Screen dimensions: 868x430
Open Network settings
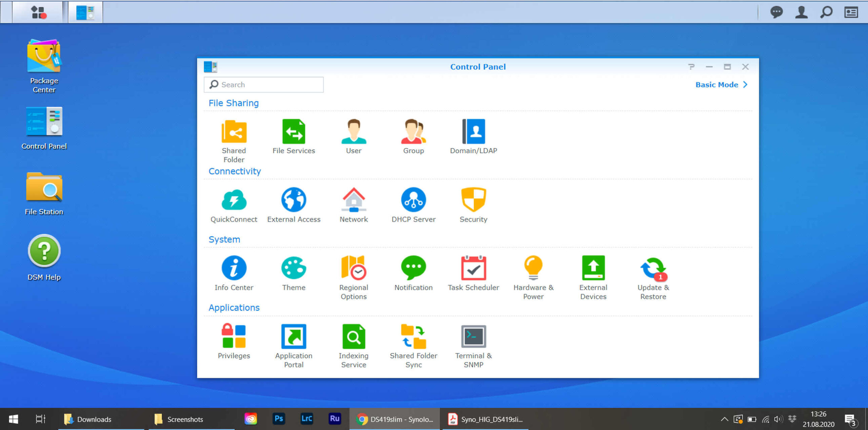click(354, 205)
